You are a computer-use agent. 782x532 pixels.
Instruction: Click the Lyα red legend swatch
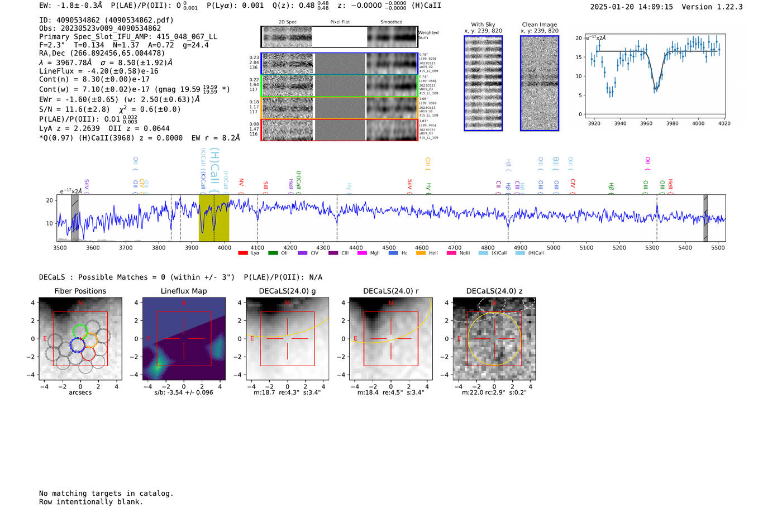pyautogui.click(x=242, y=253)
